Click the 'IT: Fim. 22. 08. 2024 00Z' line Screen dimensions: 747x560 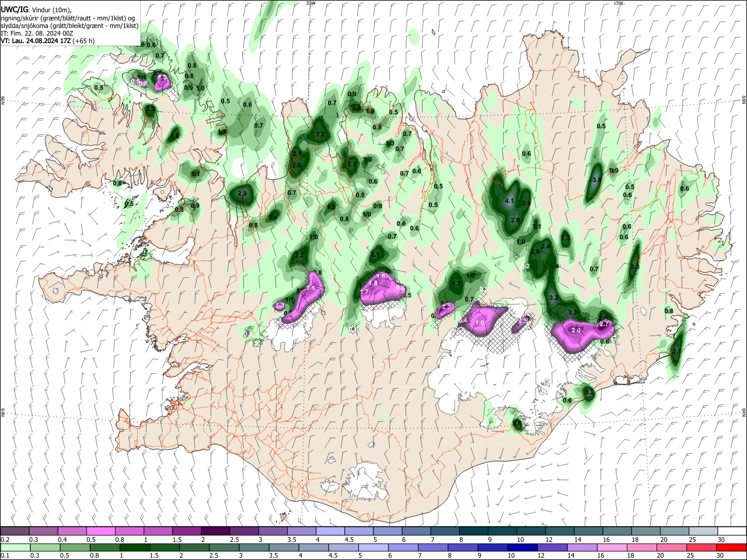(x=37, y=33)
